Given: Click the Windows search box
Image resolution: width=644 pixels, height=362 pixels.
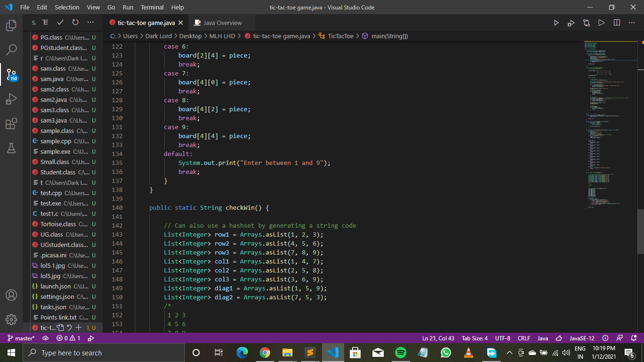Looking at the screenshot, I should 104,353.
